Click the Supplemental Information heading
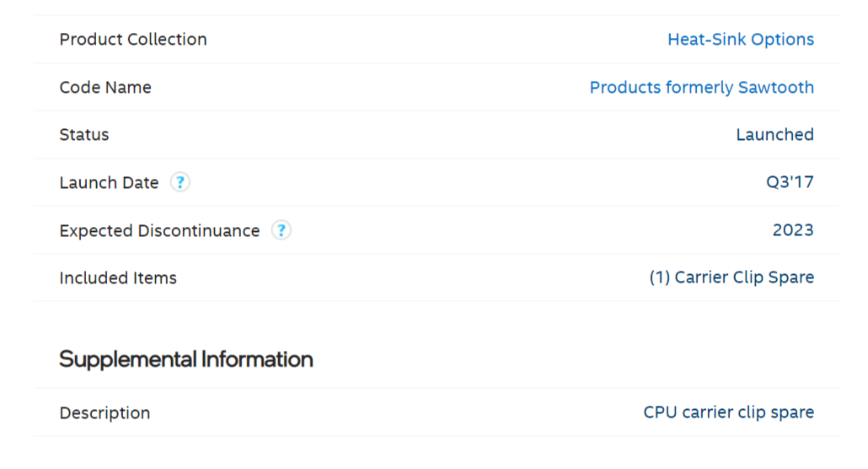Image resolution: width=868 pixels, height=469 pixels. tap(186, 359)
